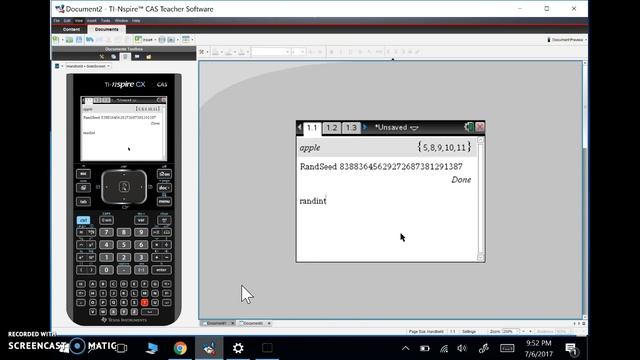The image size is (640, 360).
Task: Switch to the Documents workspace tab
Action: [107, 29]
